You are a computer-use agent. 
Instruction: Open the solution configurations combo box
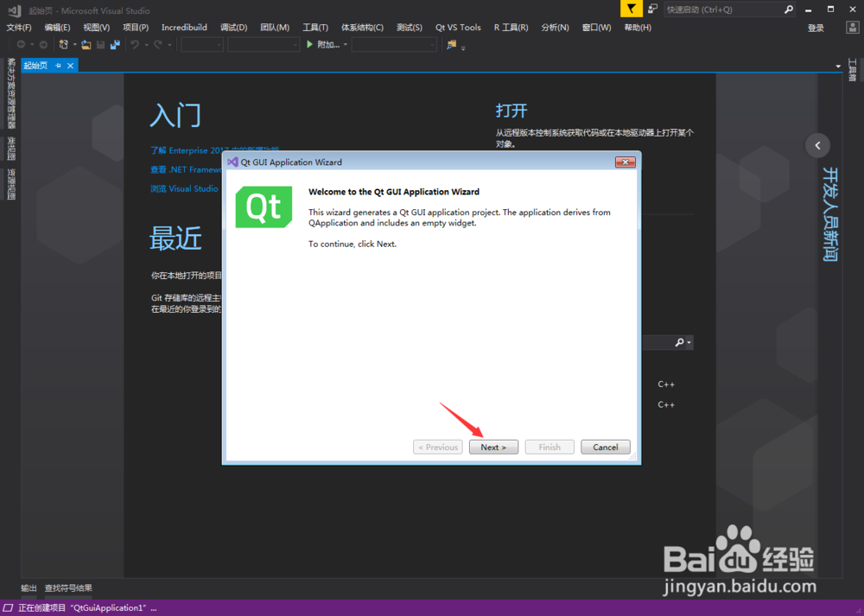click(202, 45)
